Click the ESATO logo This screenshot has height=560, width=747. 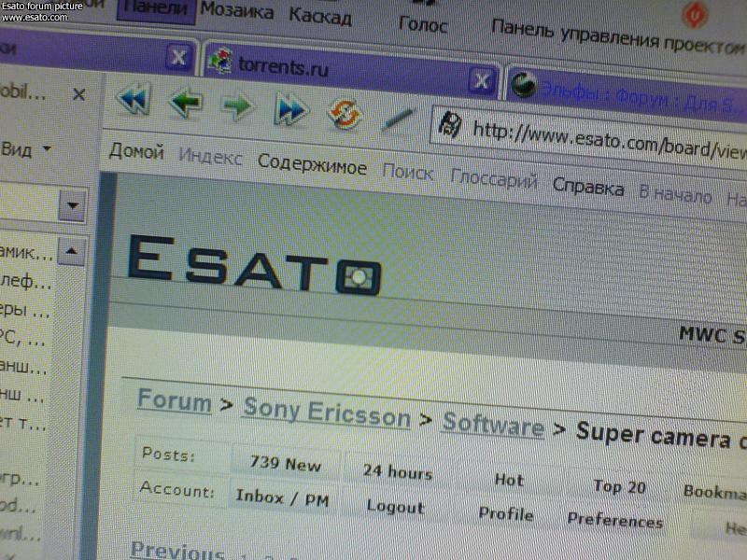[255, 263]
